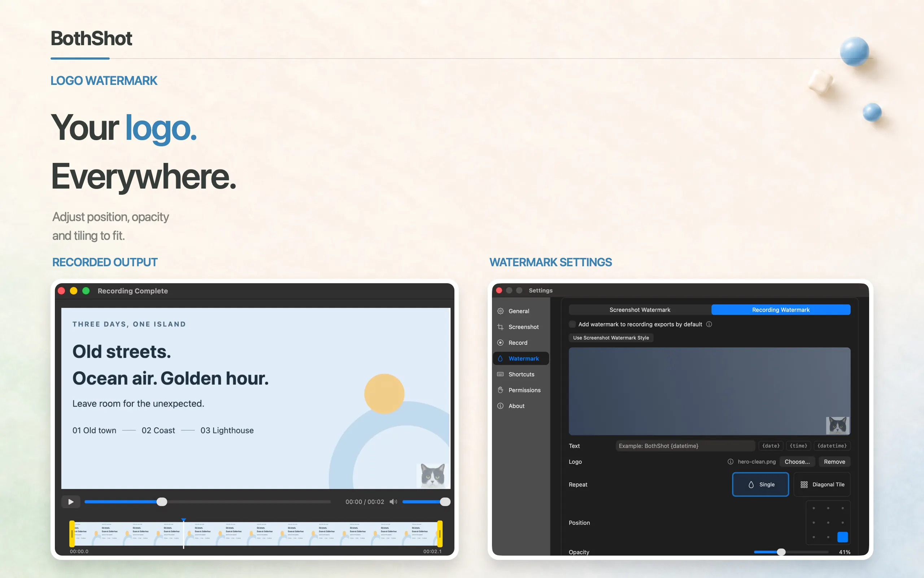Click the speaker volume icon
Screen dimensions: 924x578
393,501
